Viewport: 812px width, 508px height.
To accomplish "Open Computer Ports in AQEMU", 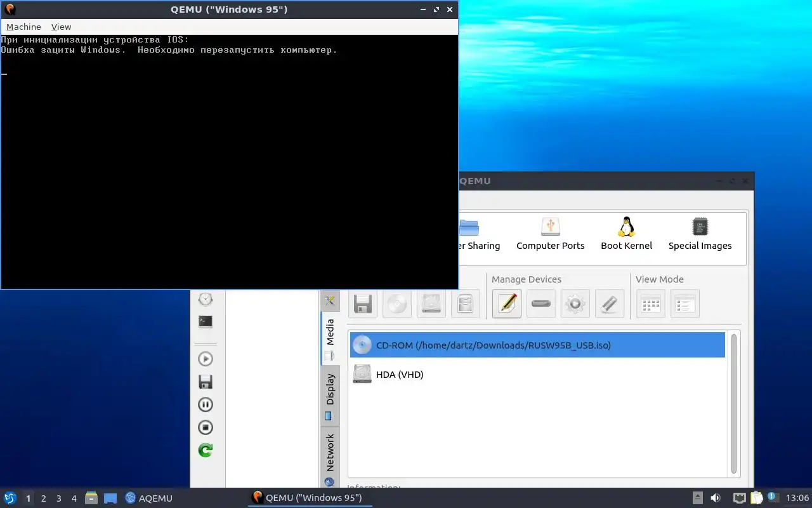I will [550, 234].
